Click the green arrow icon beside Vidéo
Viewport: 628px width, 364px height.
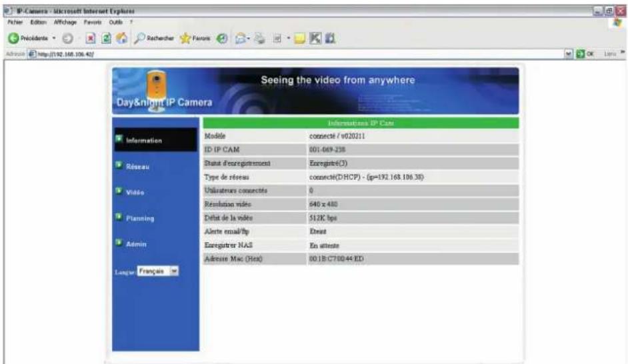[x=119, y=191]
